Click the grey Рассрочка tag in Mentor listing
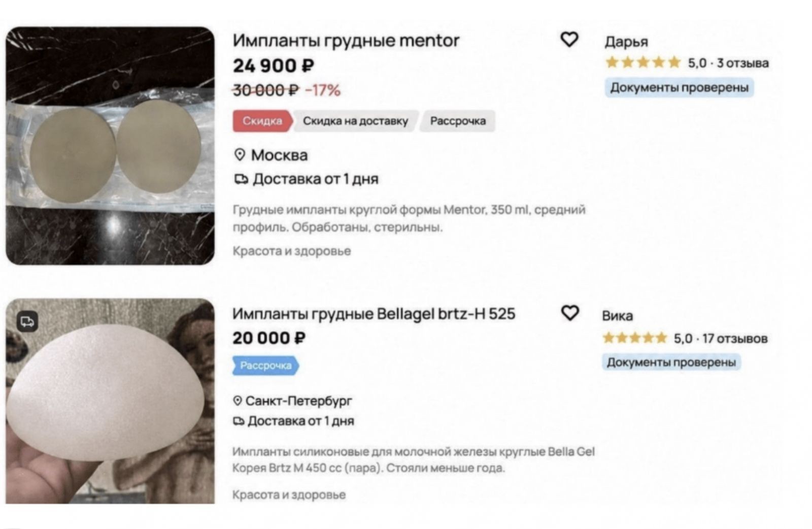The width and height of the screenshot is (812, 529). pyautogui.click(x=458, y=121)
